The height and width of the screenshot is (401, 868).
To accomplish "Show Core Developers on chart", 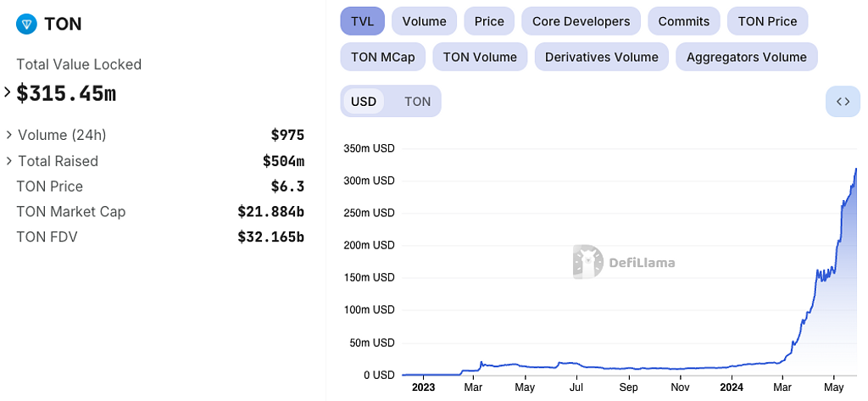I will [581, 21].
